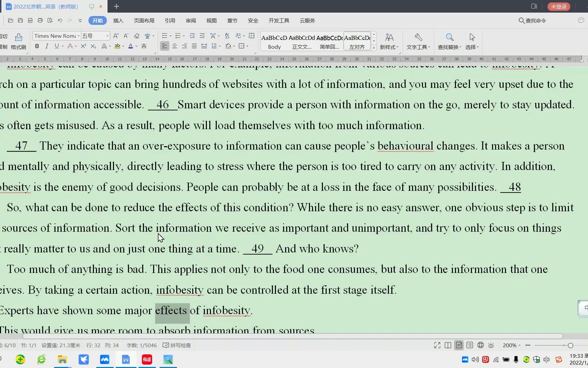Open the 选择 selection menu

pyautogui.click(x=472, y=41)
